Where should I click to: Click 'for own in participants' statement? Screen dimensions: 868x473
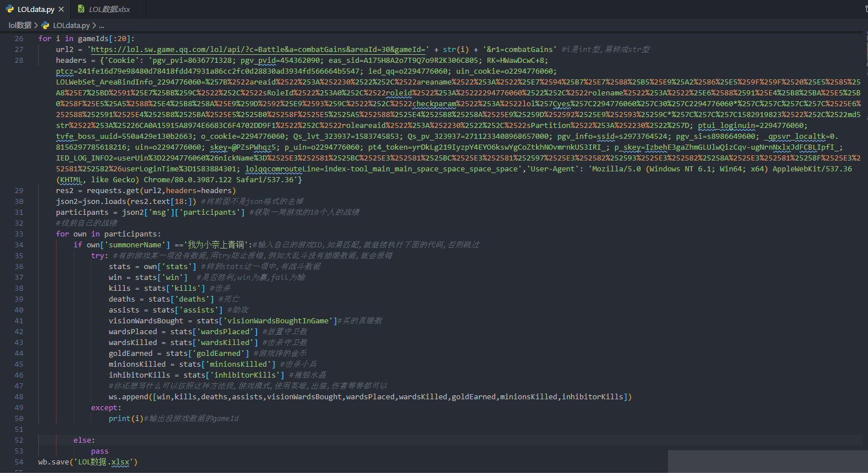[x=109, y=234]
